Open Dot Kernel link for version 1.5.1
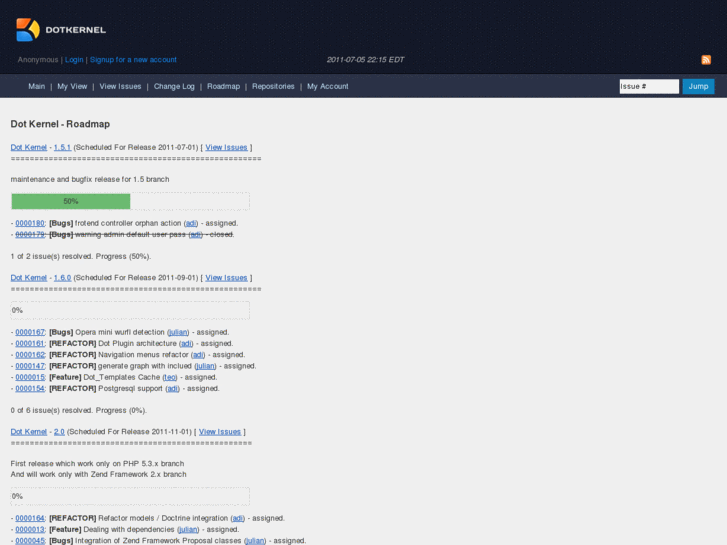Screen dimensions: 727x545 point(29,147)
